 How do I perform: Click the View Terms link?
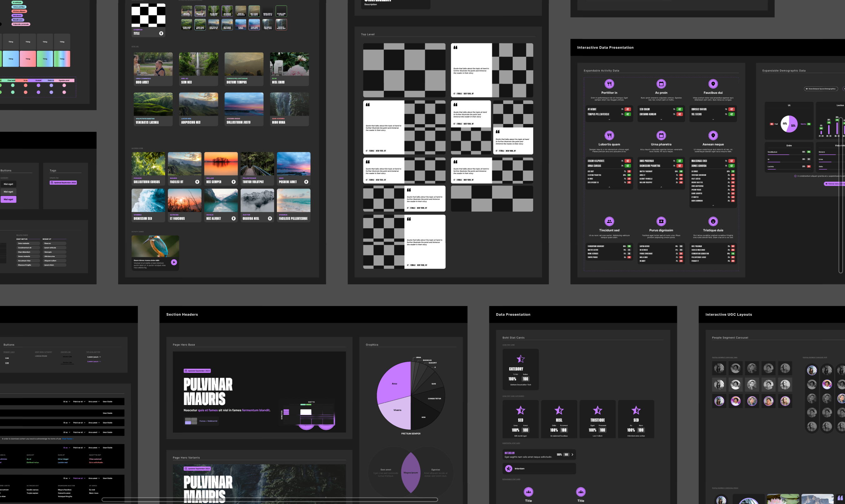click(x=67, y=439)
